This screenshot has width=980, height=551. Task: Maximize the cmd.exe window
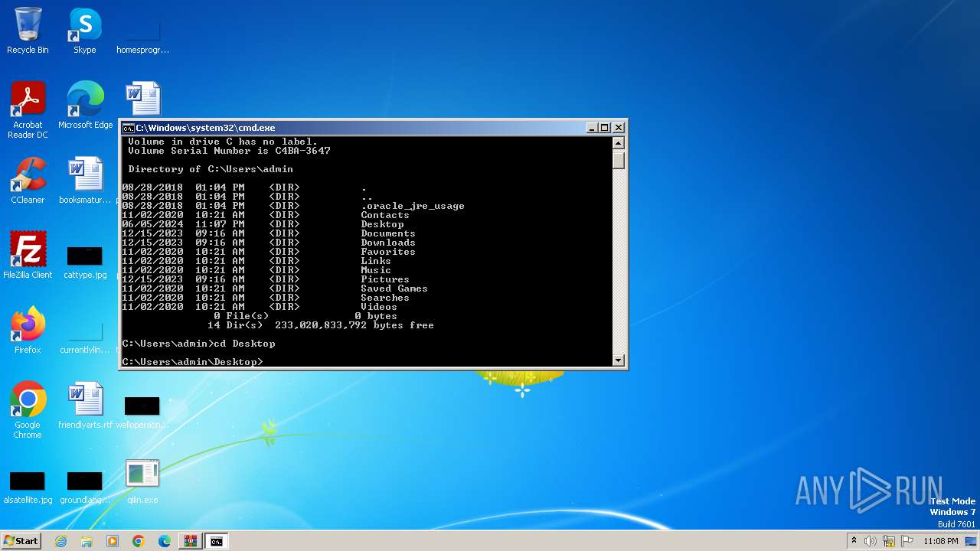click(605, 128)
